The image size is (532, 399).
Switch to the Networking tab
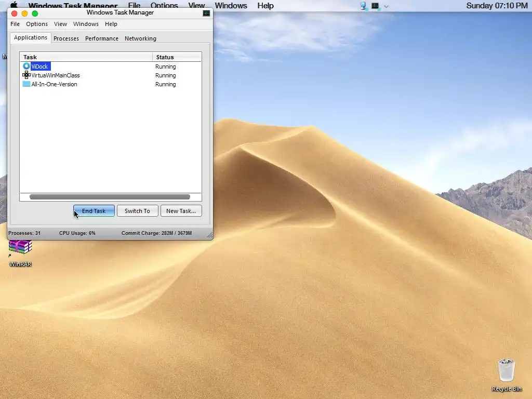click(x=140, y=38)
